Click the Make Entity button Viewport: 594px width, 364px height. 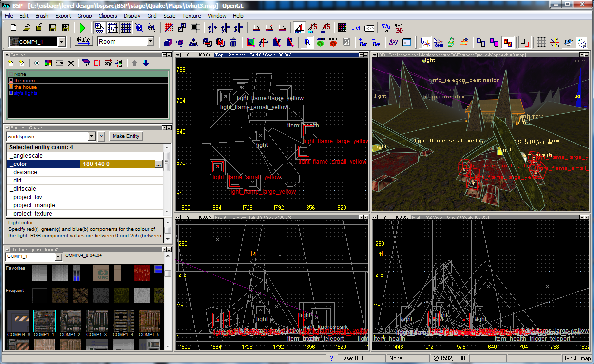point(126,136)
